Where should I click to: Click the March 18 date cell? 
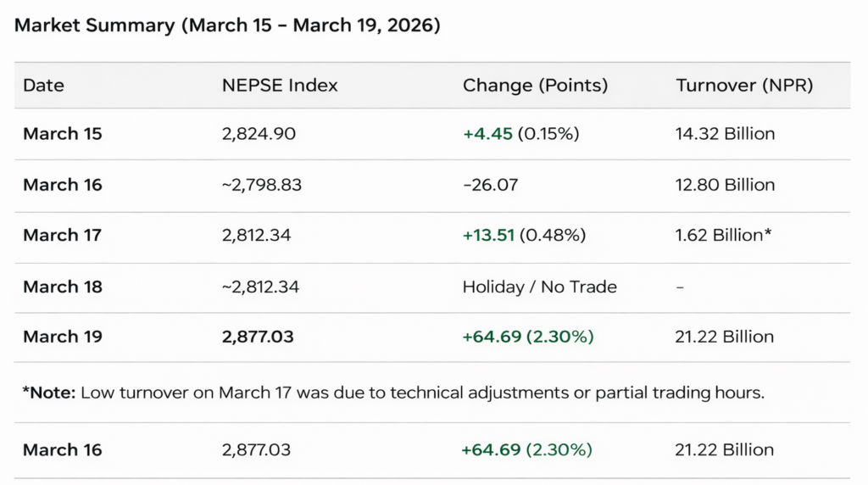(63, 287)
